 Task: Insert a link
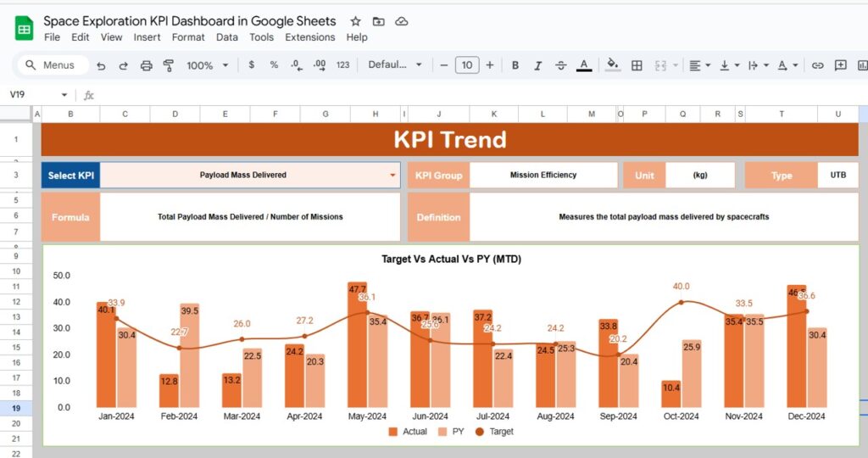pyautogui.click(x=818, y=65)
